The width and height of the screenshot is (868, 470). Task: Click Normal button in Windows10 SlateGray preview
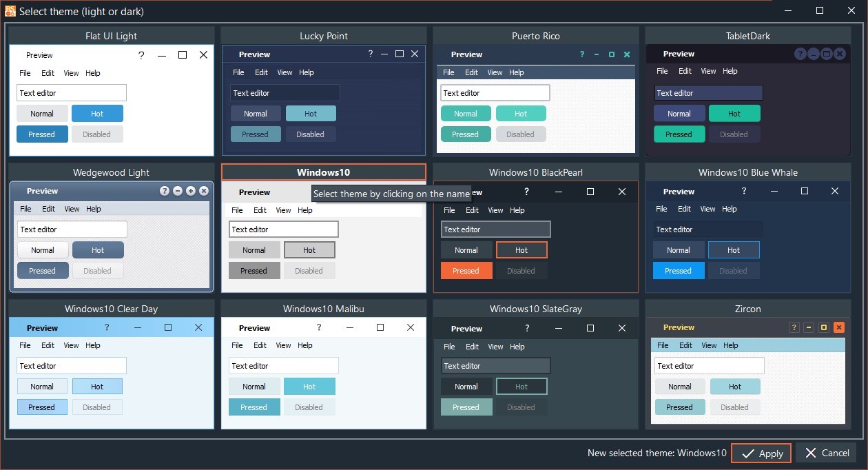pos(466,387)
